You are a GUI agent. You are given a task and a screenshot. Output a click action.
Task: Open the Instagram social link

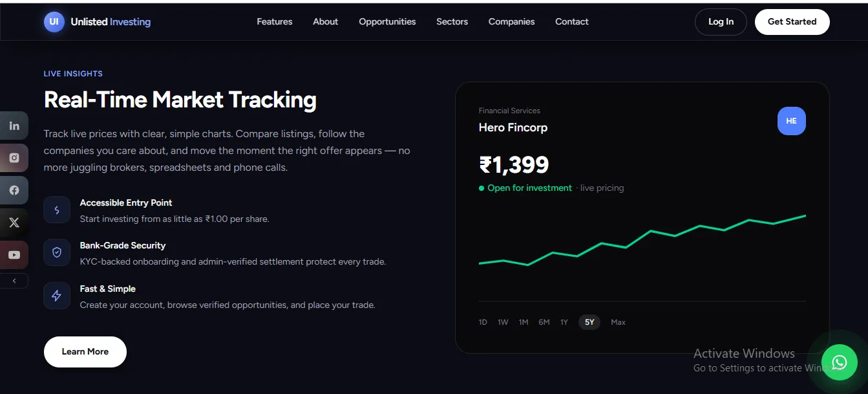pos(14,158)
